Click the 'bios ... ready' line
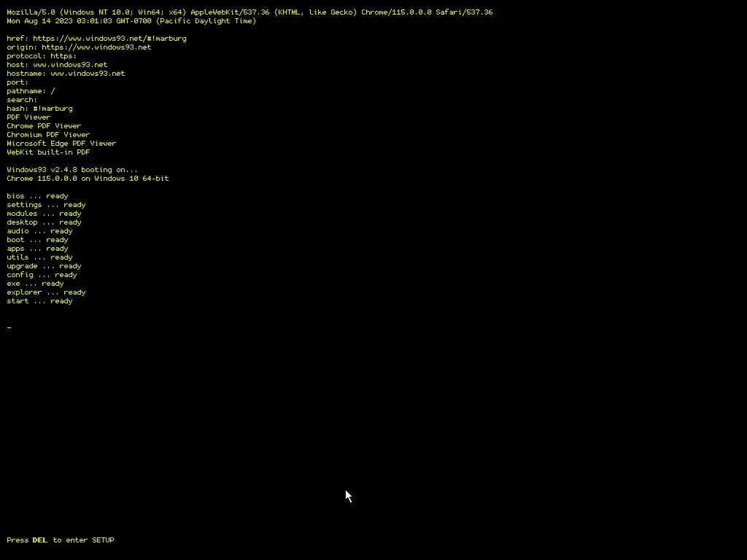The width and height of the screenshot is (747, 560). pyautogui.click(x=38, y=196)
